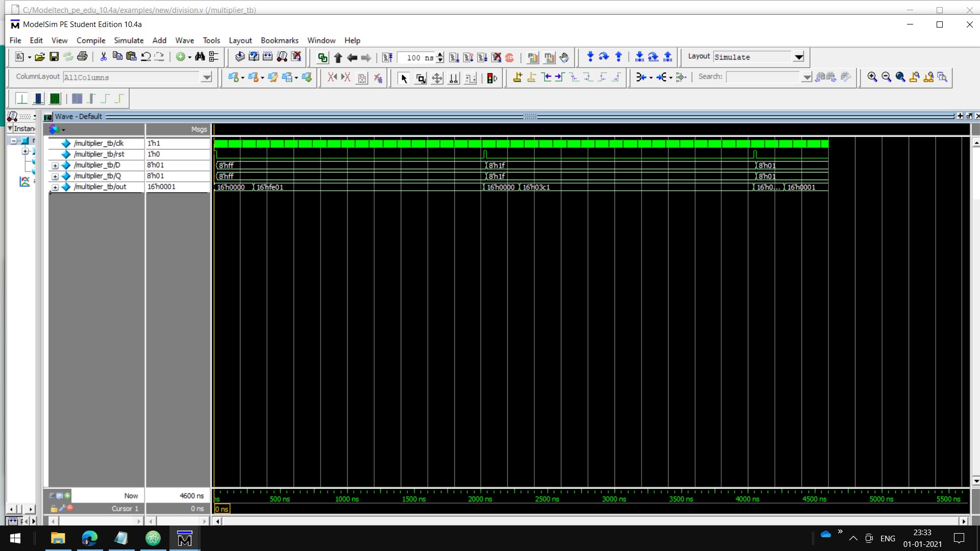This screenshot has width=980, height=551.
Task: Open File Explorer from the taskbar
Action: coord(58,538)
